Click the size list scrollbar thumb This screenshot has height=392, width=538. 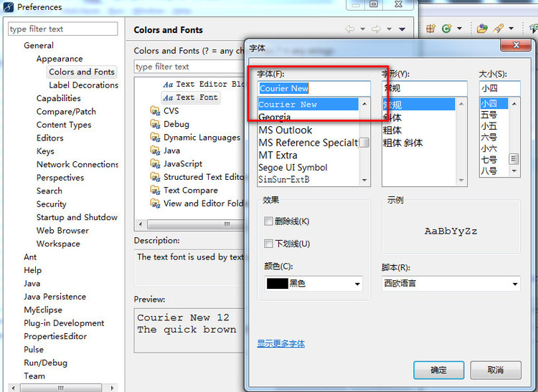(514, 159)
